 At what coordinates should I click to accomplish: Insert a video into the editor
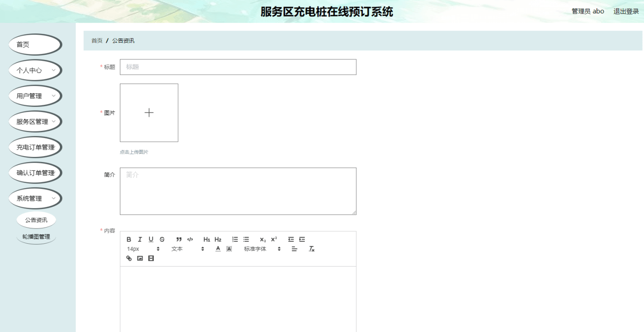point(150,258)
